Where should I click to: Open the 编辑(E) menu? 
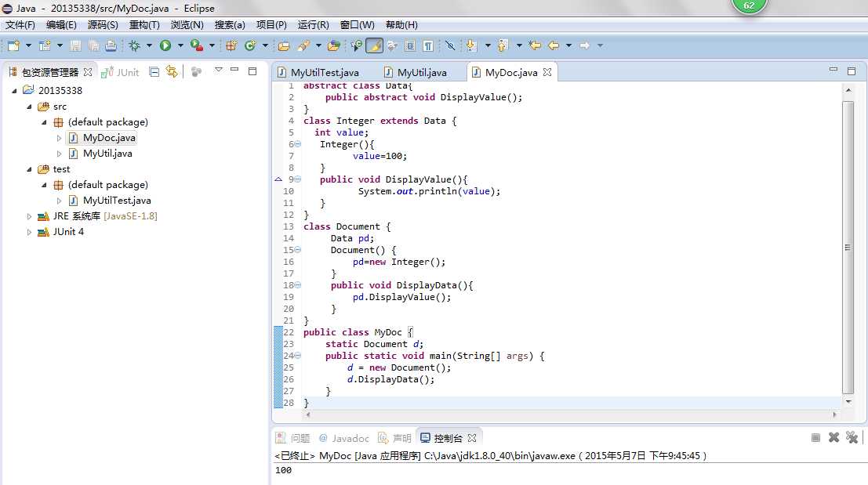(x=61, y=25)
